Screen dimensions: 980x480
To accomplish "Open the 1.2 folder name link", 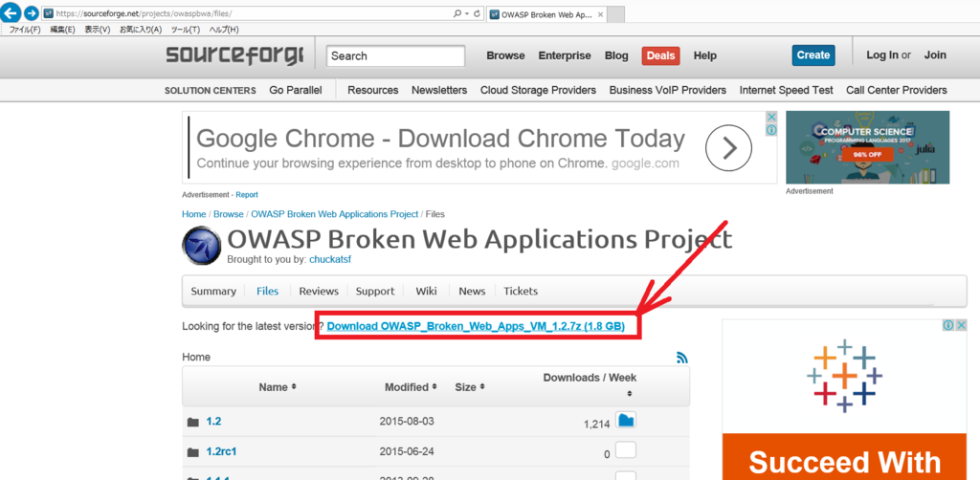I will coord(213,422).
